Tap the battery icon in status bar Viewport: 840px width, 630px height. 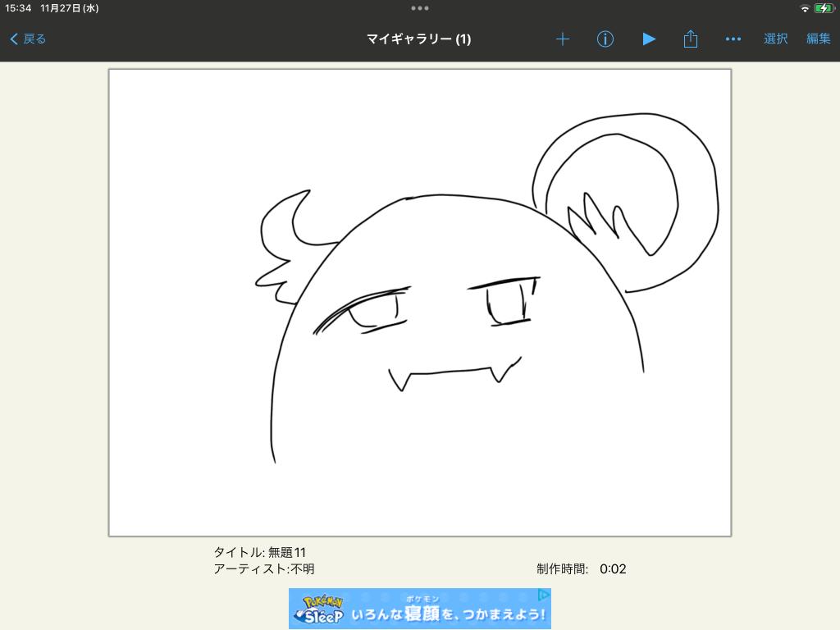[824, 8]
